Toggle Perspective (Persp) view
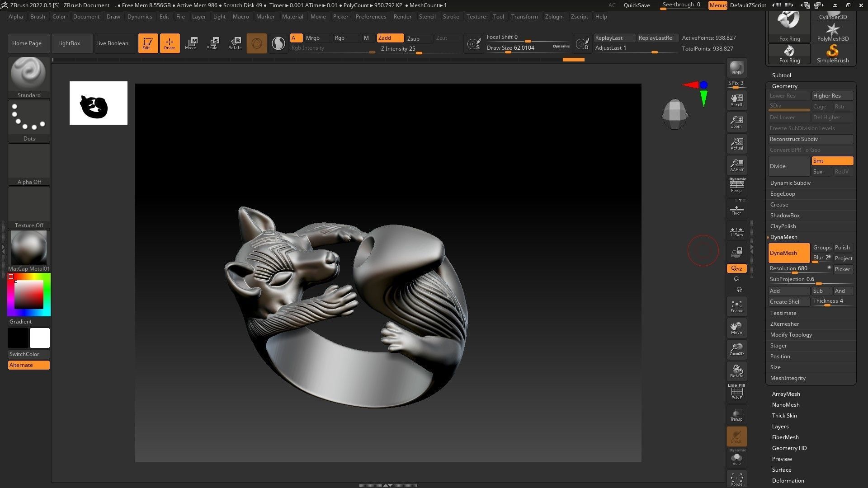This screenshot has width=868, height=488. click(736, 185)
